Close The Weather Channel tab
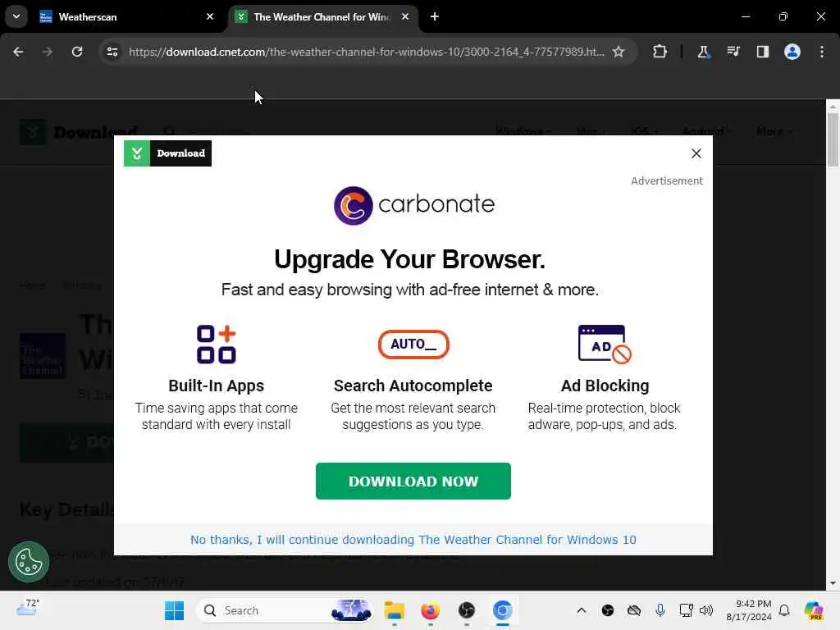This screenshot has height=630, width=840. (x=405, y=16)
